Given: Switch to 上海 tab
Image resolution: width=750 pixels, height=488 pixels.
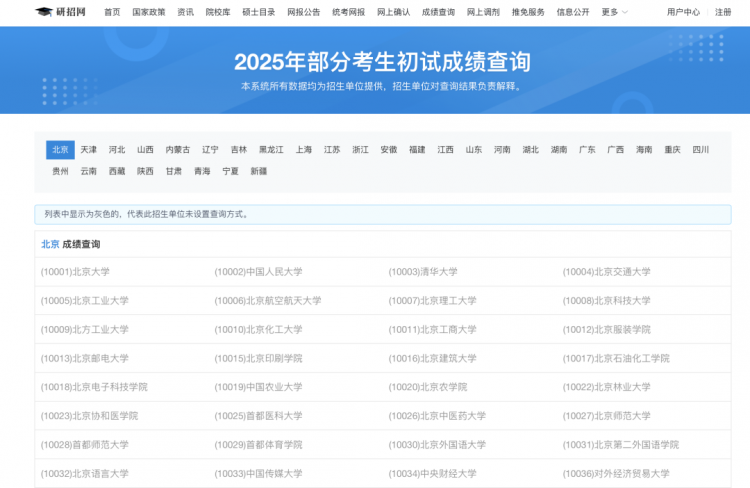Looking at the screenshot, I should point(304,150).
